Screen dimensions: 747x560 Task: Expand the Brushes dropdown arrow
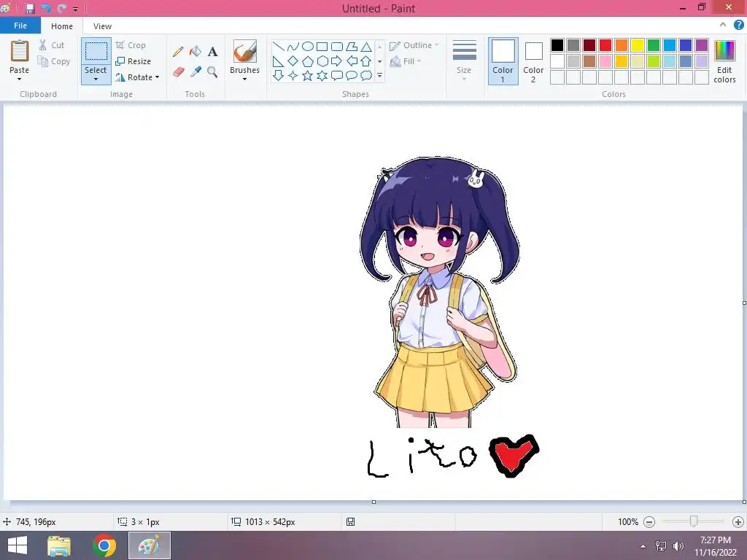click(x=245, y=79)
